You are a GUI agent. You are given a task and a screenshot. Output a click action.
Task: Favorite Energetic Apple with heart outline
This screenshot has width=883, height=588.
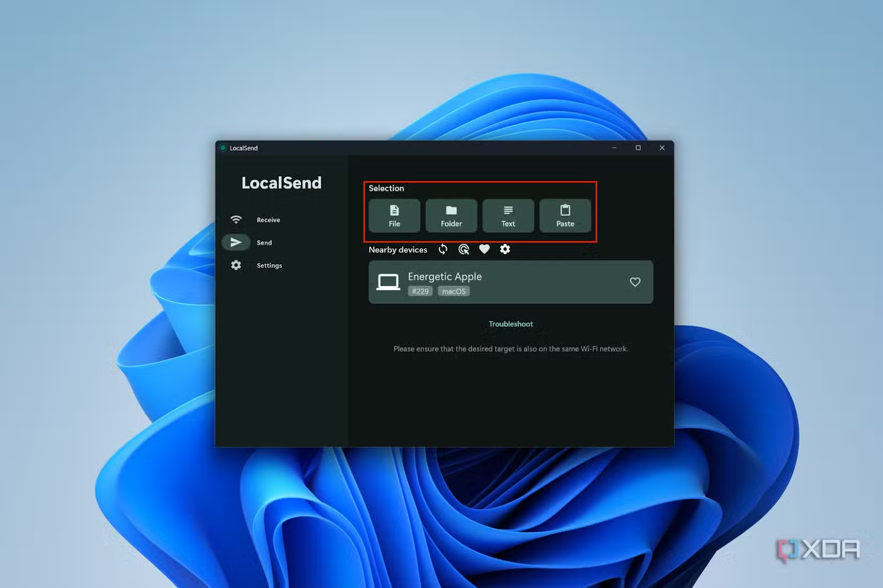click(635, 282)
